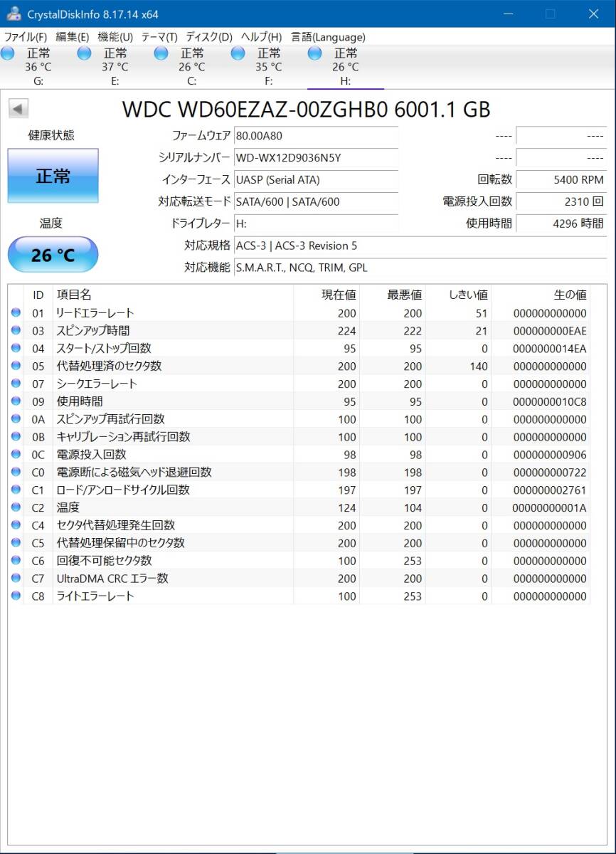616x854 pixels.
Task: Click the 項目名 column header
Action: pyautogui.click(x=173, y=295)
